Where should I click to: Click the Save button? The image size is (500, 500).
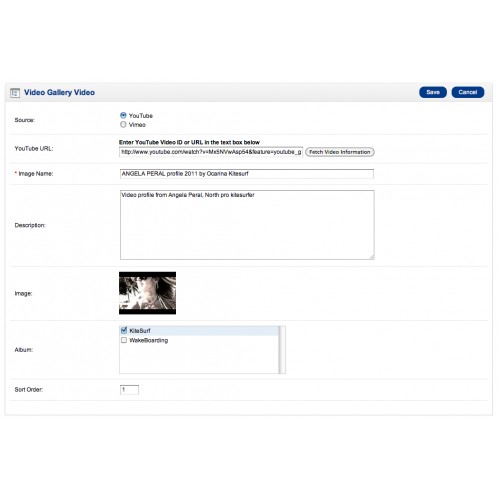tap(433, 92)
